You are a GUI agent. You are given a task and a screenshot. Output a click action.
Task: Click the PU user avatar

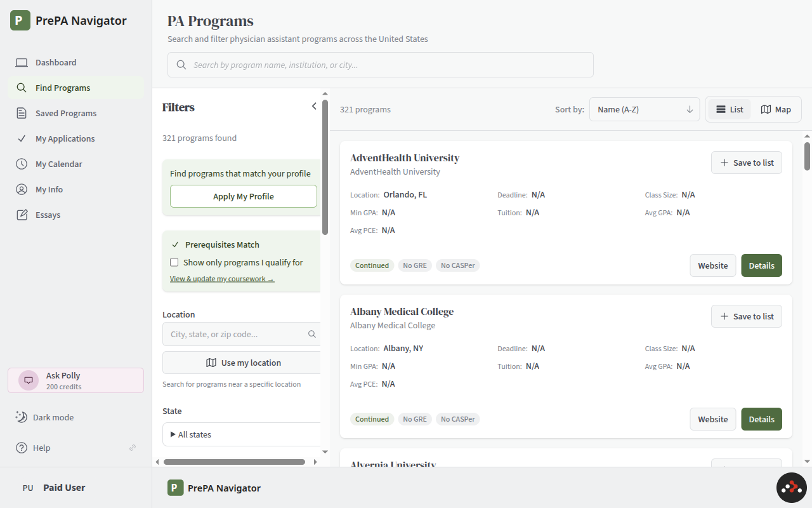click(28, 488)
